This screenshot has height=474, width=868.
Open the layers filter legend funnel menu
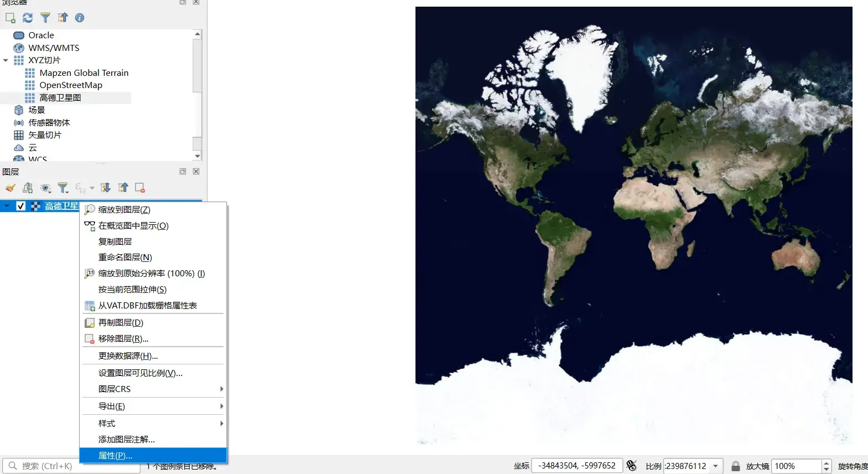pos(63,188)
